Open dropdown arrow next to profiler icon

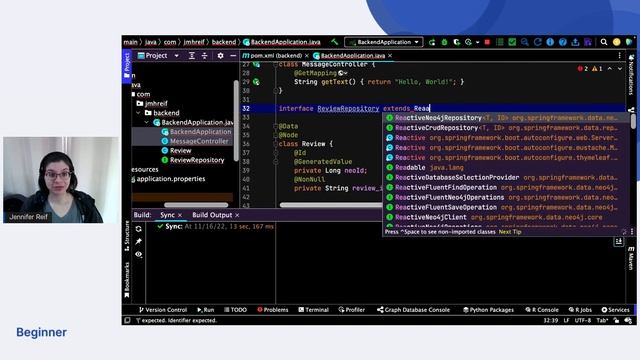[477, 42]
